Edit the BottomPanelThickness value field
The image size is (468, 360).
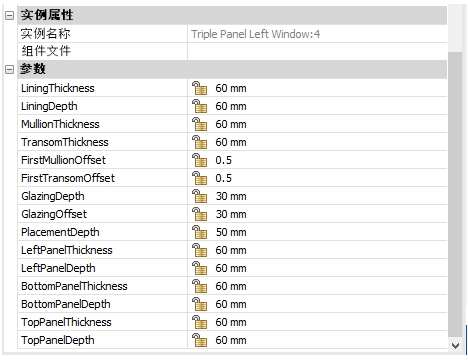point(317,286)
